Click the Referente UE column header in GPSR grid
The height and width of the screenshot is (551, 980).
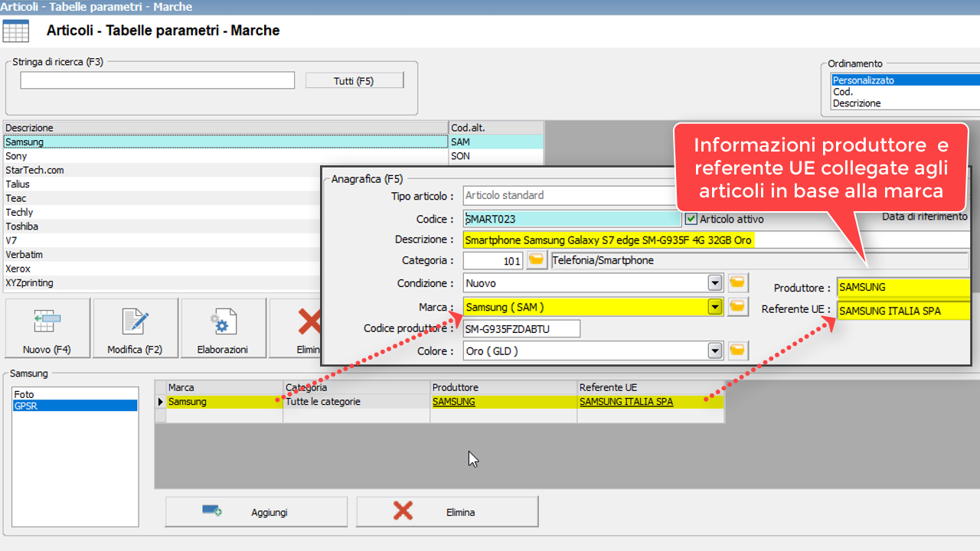point(651,387)
